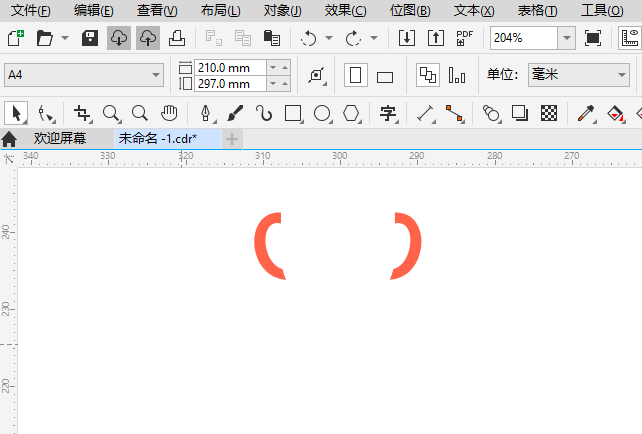The width and height of the screenshot is (642, 434).
Task: Select the Interactive Fill bucket tool
Action: 615,113
